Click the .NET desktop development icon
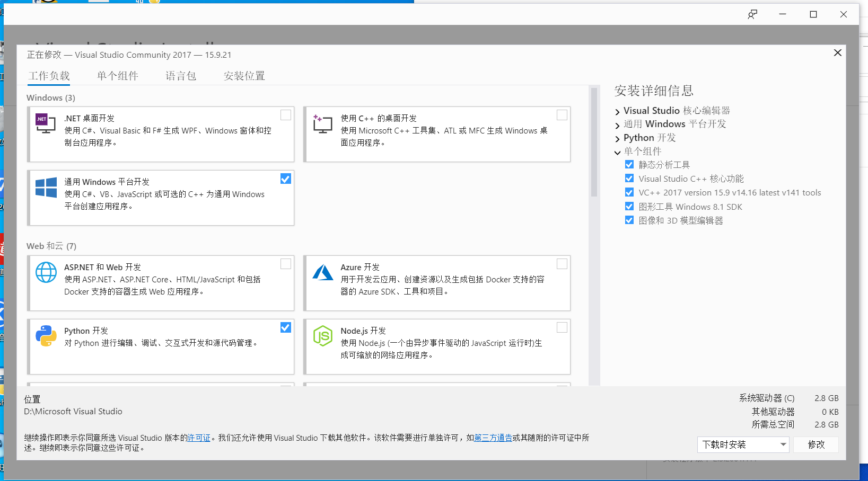The width and height of the screenshot is (868, 481). point(46,123)
